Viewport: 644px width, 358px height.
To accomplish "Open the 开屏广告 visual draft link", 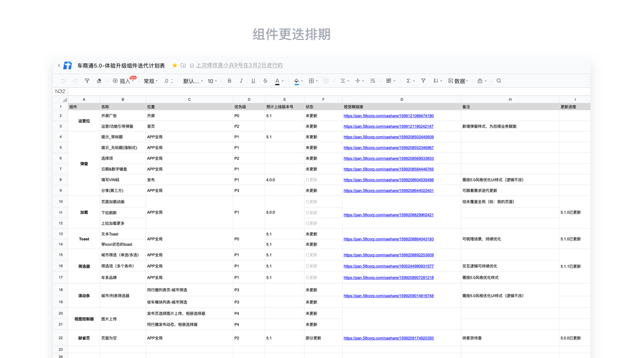I will tap(388, 116).
